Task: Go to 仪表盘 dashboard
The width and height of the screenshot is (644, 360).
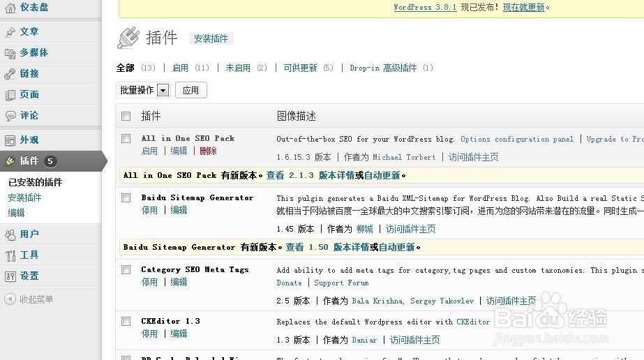Action: pyautogui.click(x=34, y=8)
